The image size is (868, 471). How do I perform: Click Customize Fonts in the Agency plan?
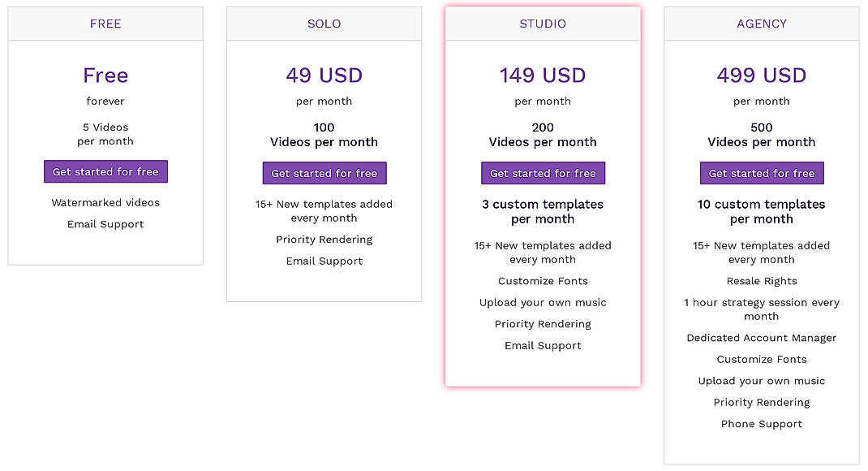761,359
